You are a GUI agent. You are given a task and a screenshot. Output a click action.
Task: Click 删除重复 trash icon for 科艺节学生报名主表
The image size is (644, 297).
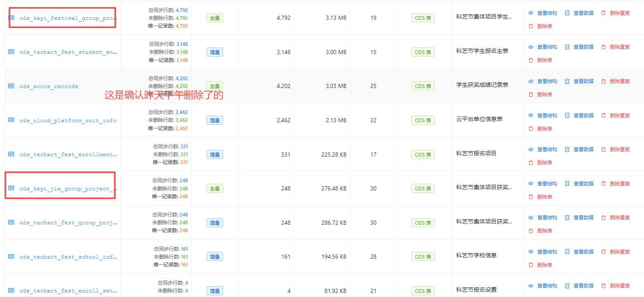(604, 47)
